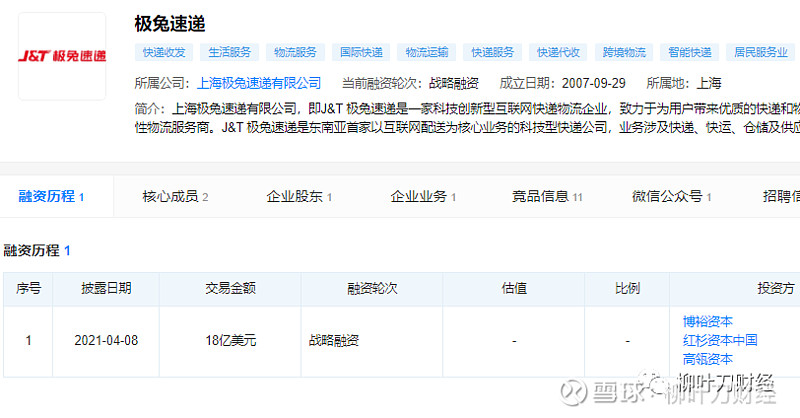Select the 快递代收 tag
The width and height of the screenshot is (800, 418).
pos(558,52)
